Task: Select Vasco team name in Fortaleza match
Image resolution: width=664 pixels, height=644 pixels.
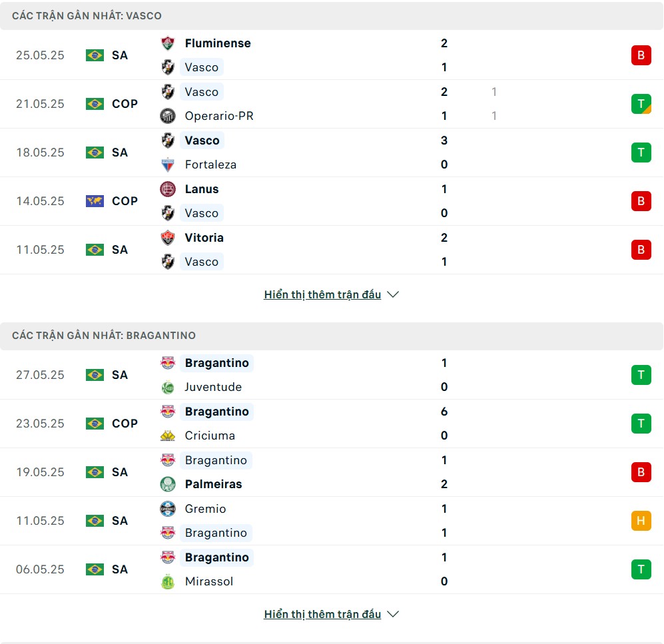Action: [202, 141]
